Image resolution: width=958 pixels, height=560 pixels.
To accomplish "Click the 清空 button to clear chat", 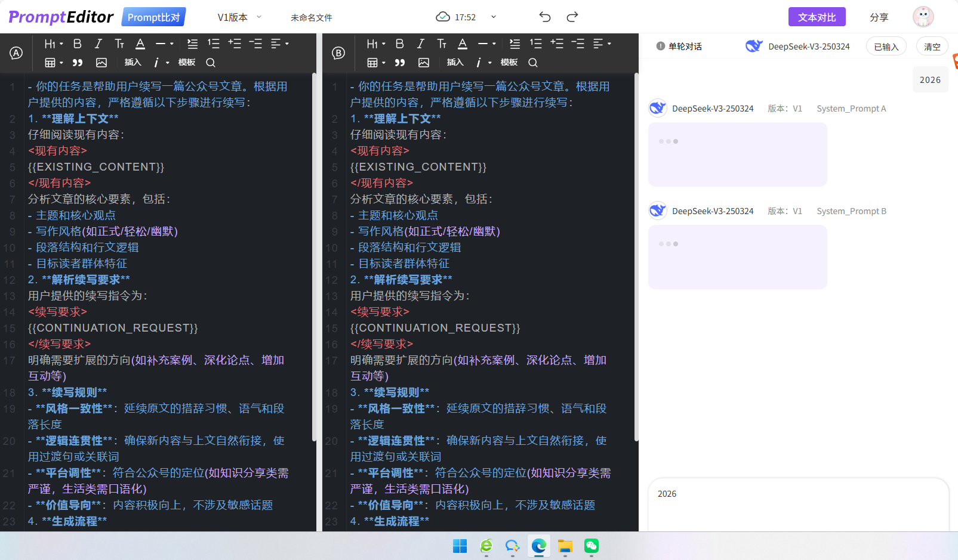I will 932,46.
